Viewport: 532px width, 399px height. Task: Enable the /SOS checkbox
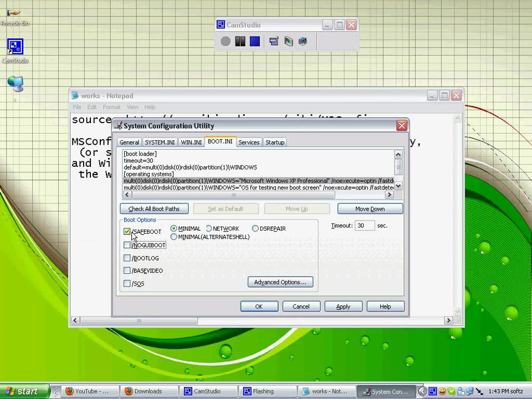[127, 283]
